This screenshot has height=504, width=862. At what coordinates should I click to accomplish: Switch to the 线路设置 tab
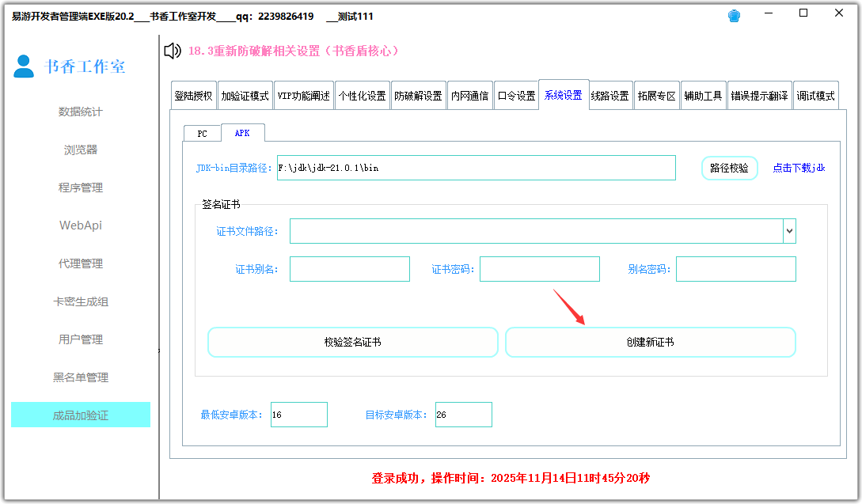pos(609,94)
